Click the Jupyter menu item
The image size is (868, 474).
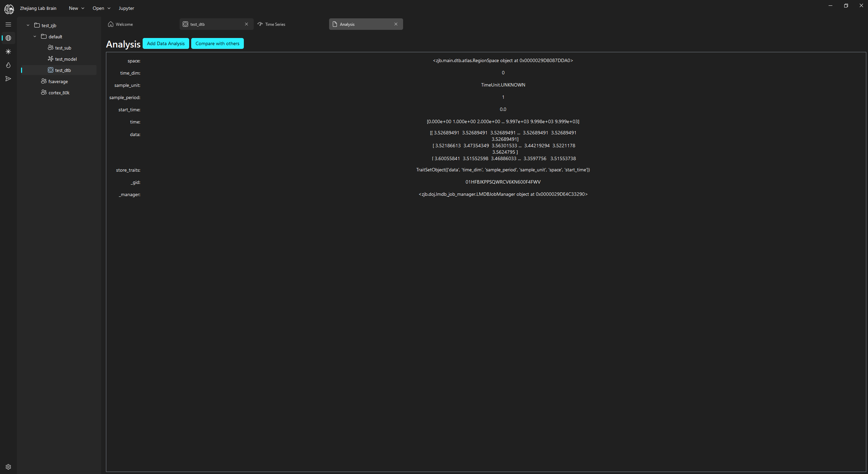tap(126, 8)
